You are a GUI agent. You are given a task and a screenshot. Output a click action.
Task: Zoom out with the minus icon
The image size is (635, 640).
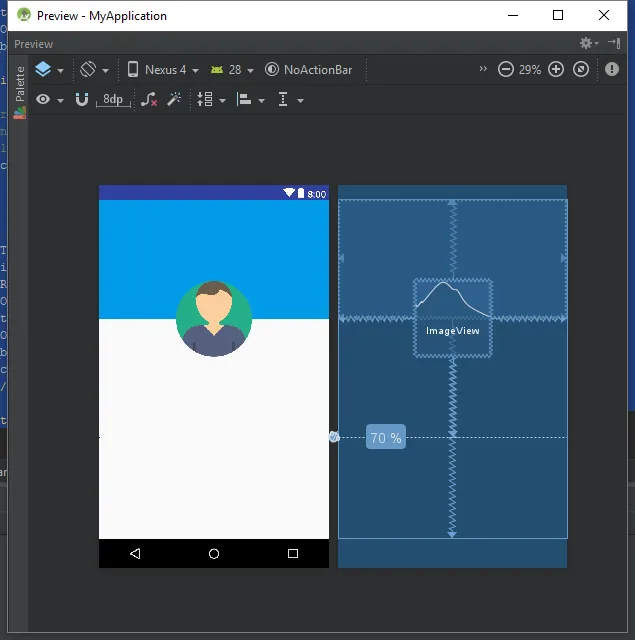point(506,70)
